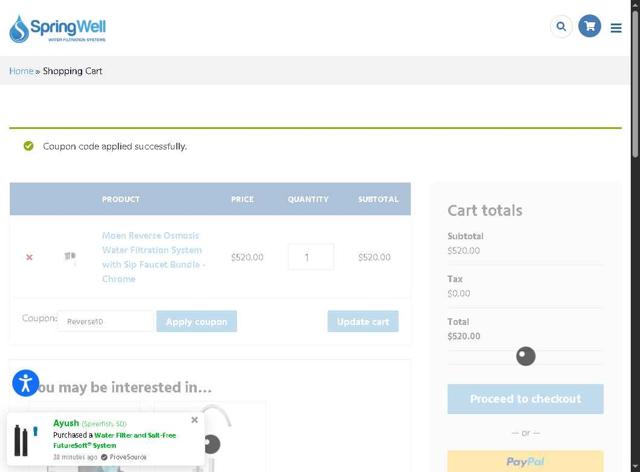Open Moen product thumbnail image
Screen dimensions: 640x472
tap(70, 257)
